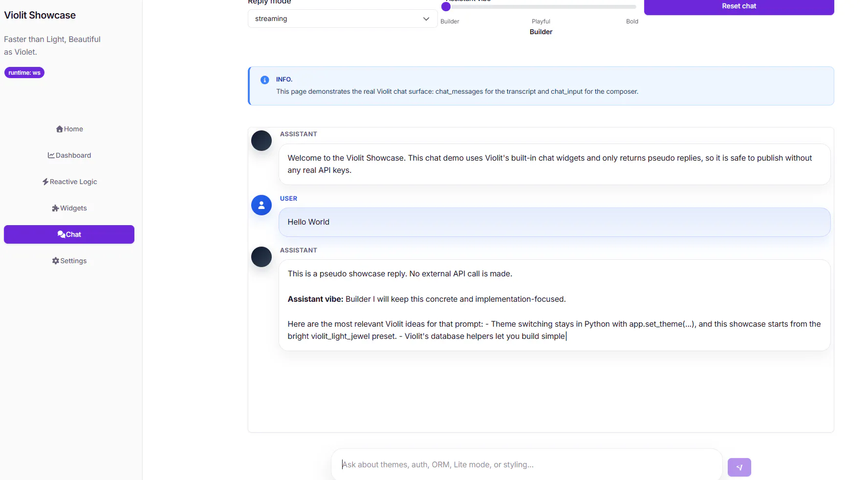Click the info banner description sentence
The width and height of the screenshot is (868, 480).
[457, 91]
